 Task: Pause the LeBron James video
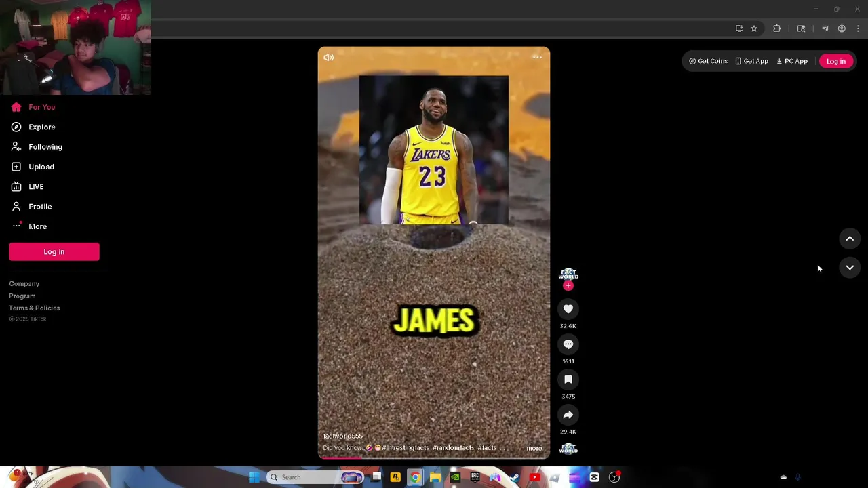click(434, 252)
